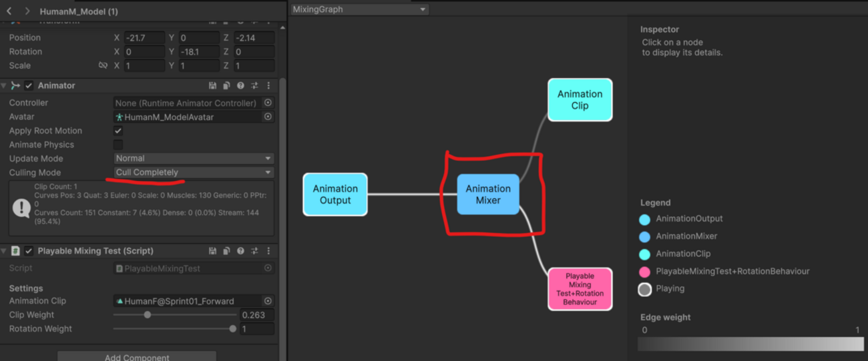The image size is (868, 361).
Task: Click the HumanM_Model (1) title text
Action: click(79, 11)
